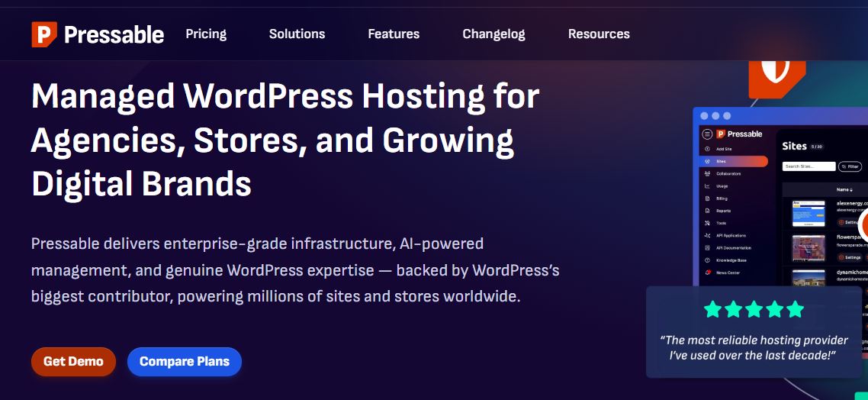The height and width of the screenshot is (400, 868).
Task: Open the Changelog page
Action: click(493, 34)
